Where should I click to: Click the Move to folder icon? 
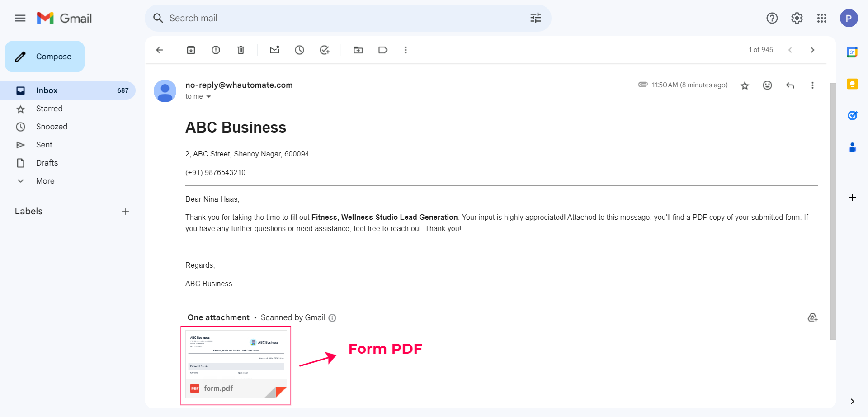(x=358, y=50)
